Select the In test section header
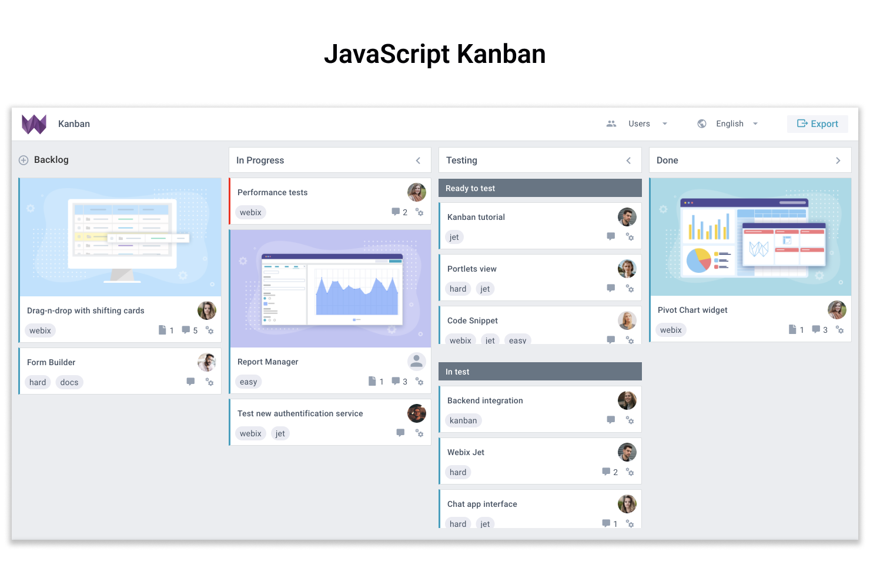Screen dimensions: 870x588 pyautogui.click(x=540, y=372)
